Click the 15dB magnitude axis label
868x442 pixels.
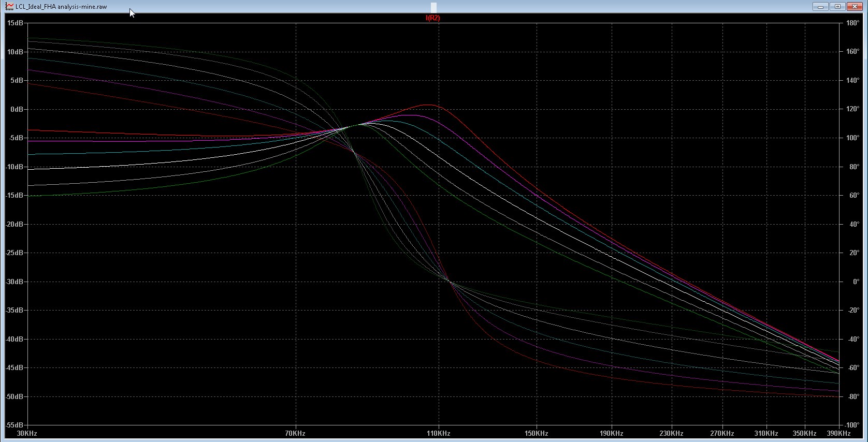[16, 23]
